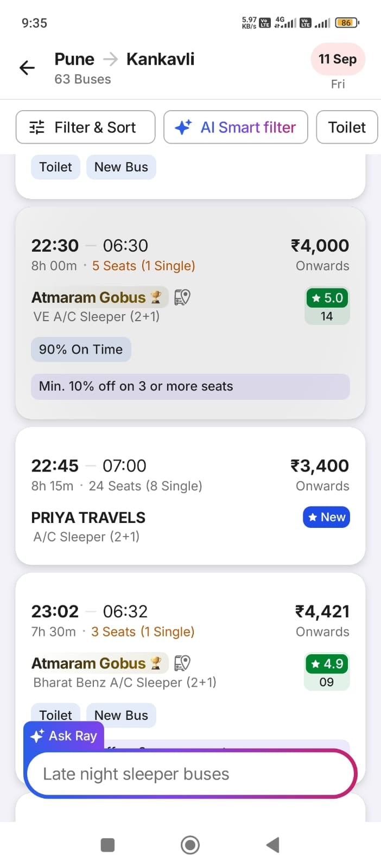Change the 11 Sep travel date

pyautogui.click(x=338, y=59)
